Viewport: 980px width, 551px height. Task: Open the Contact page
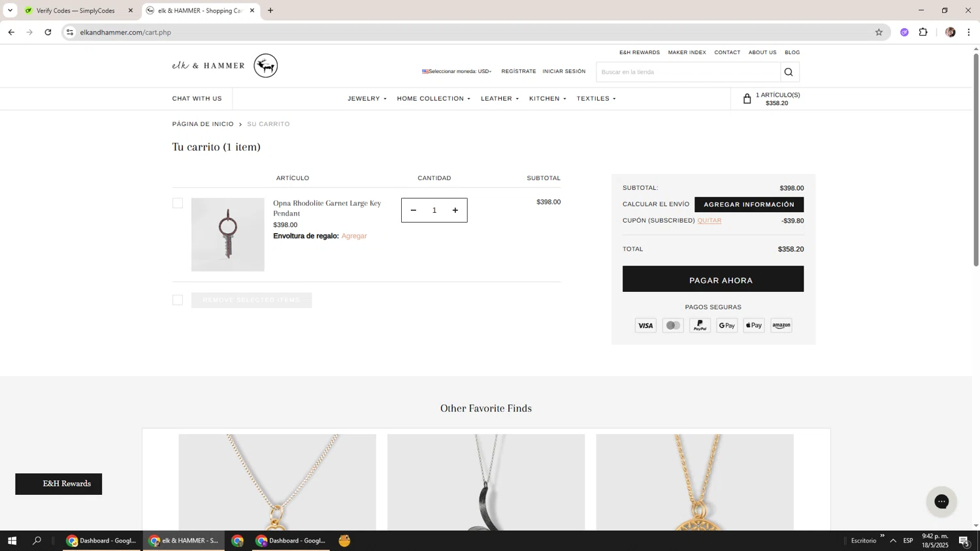(727, 52)
